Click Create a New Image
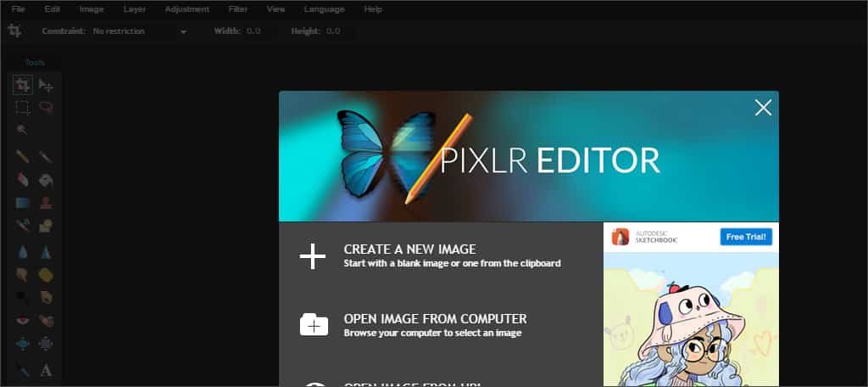868x387 pixels. coord(409,255)
